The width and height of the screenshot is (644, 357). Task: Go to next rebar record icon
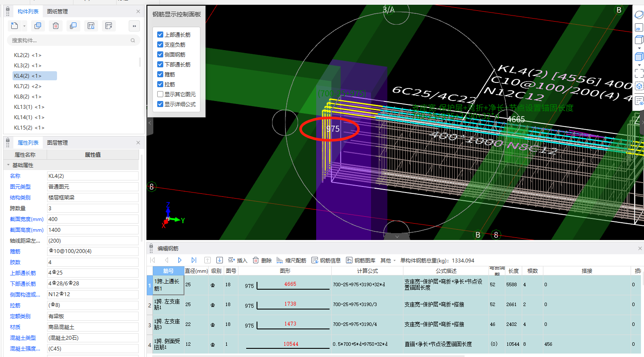coord(180,260)
